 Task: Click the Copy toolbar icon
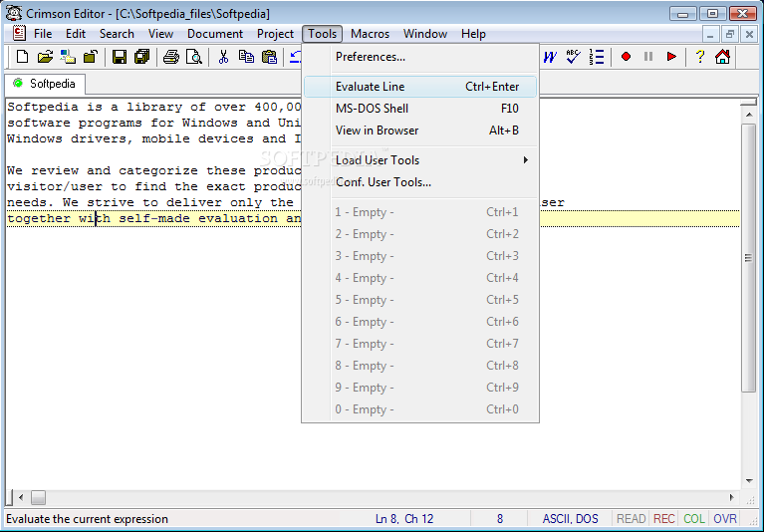point(246,57)
